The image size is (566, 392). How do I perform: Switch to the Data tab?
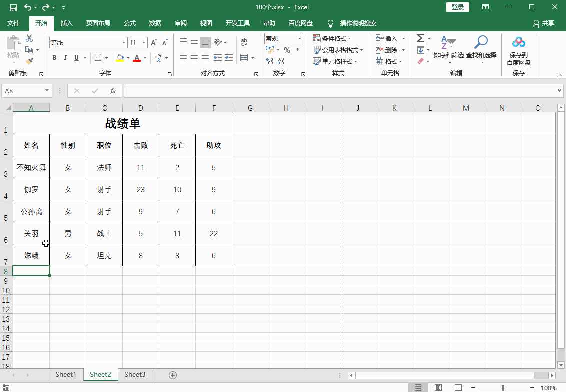(155, 23)
